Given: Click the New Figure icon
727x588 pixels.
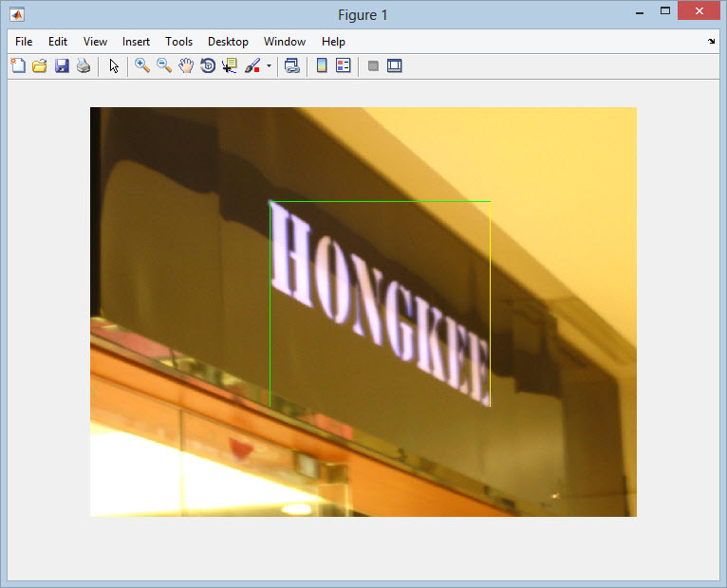Looking at the screenshot, I should (x=18, y=65).
